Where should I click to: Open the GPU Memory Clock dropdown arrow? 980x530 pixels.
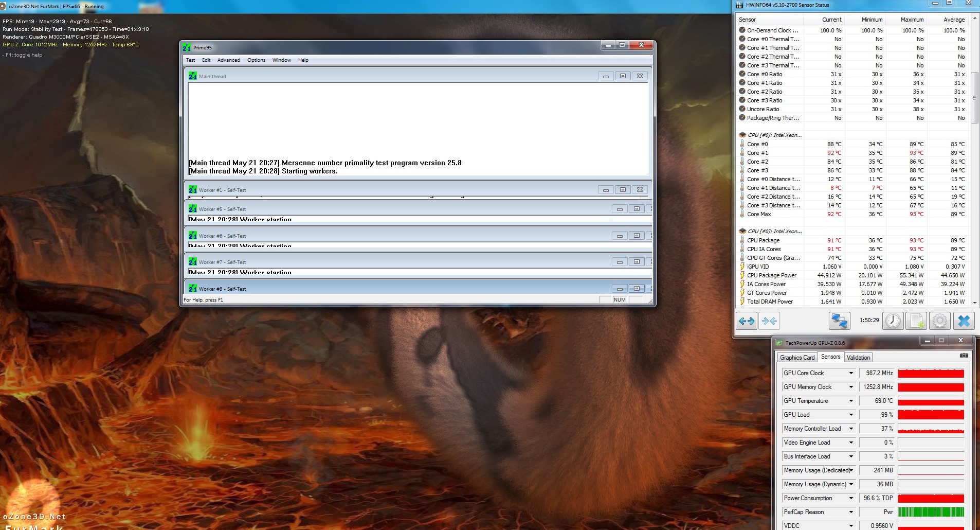pyautogui.click(x=851, y=387)
